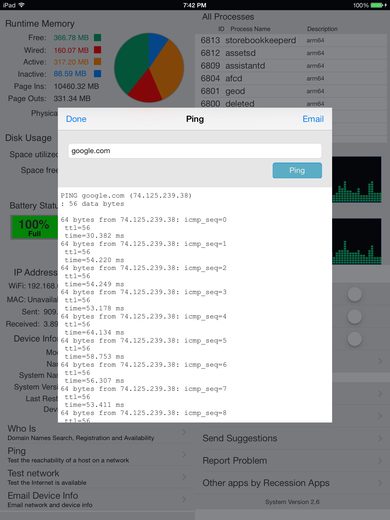
Task: Select the geod process row
Action: coord(292,91)
